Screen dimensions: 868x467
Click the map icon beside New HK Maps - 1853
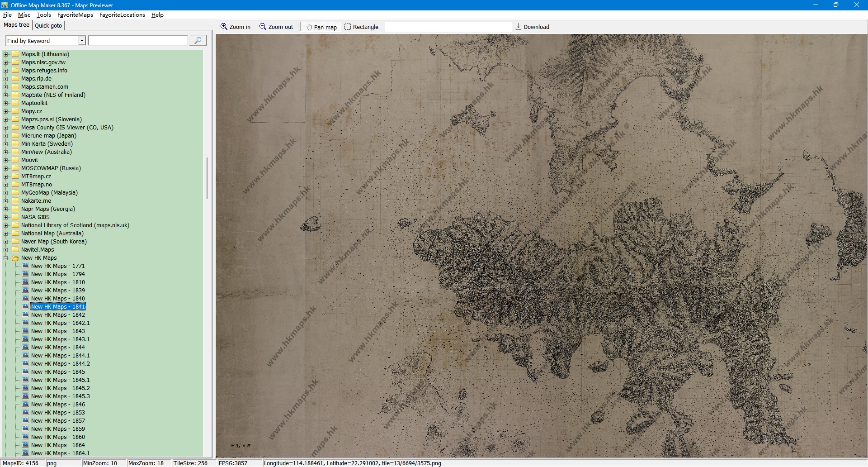pos(25,412)
